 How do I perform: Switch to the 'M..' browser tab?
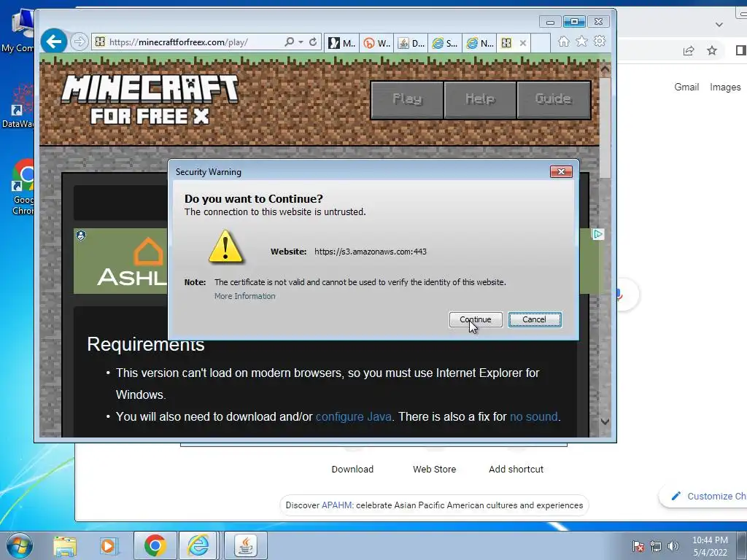tap(343, 43)
